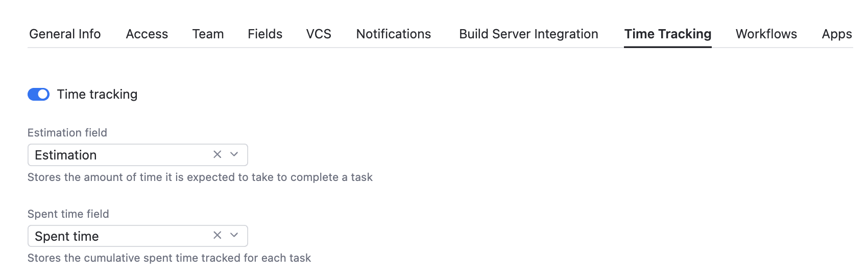Screen dimensions: 868x275
Task: Go to the Workflows tab
Action: coord(766,34)
